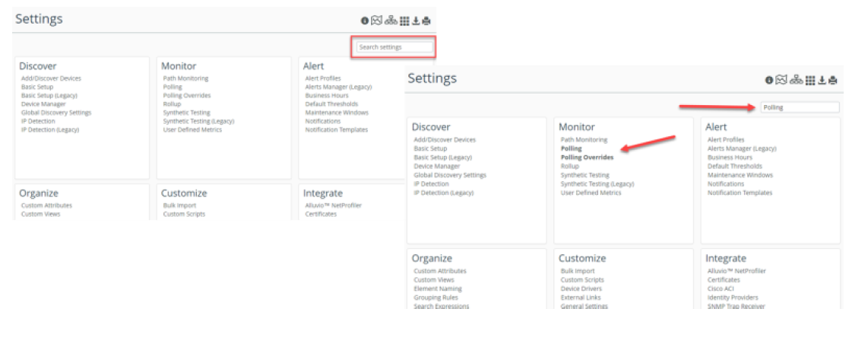Open the map icon above the Polling search field

781,80
